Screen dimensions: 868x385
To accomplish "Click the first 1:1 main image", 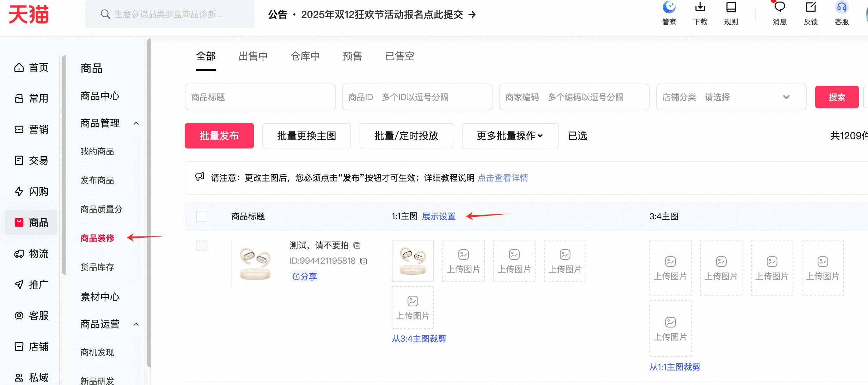I will pos(412,261).
